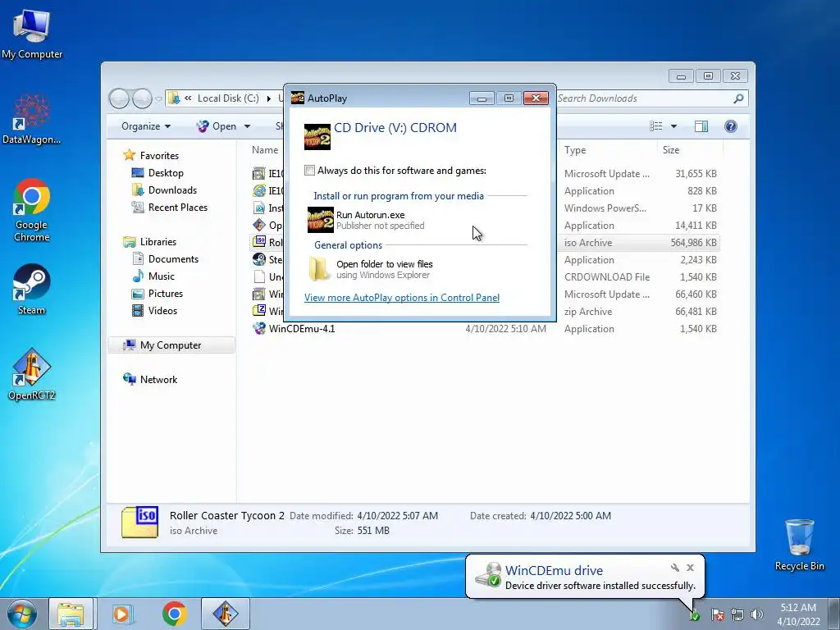Click the Roller Coaster Tycoon 2 iso file icon
The height and width of the screenshot is (630, 840).
pos(259,242)
